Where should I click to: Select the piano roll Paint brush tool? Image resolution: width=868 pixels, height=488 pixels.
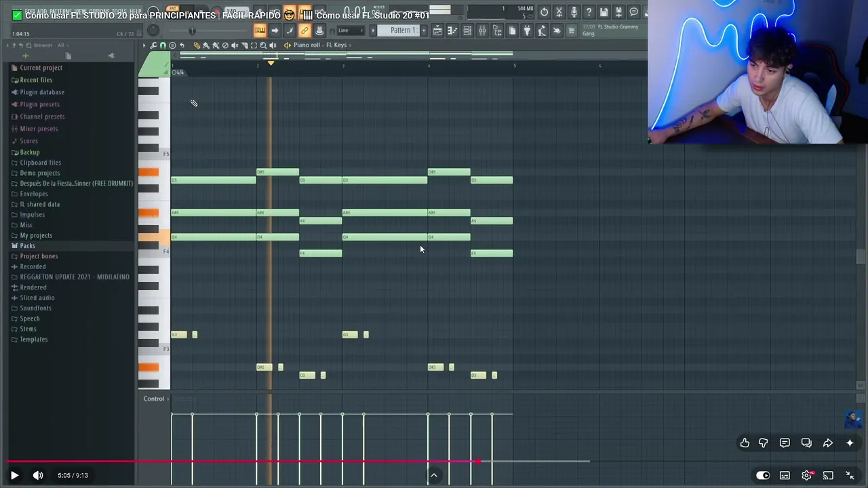point(206,45)
